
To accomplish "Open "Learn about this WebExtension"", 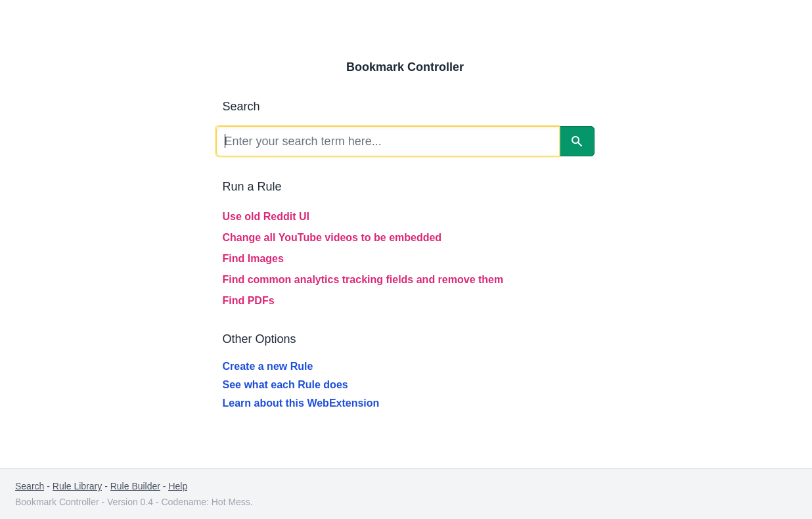I will pos(300,403).
